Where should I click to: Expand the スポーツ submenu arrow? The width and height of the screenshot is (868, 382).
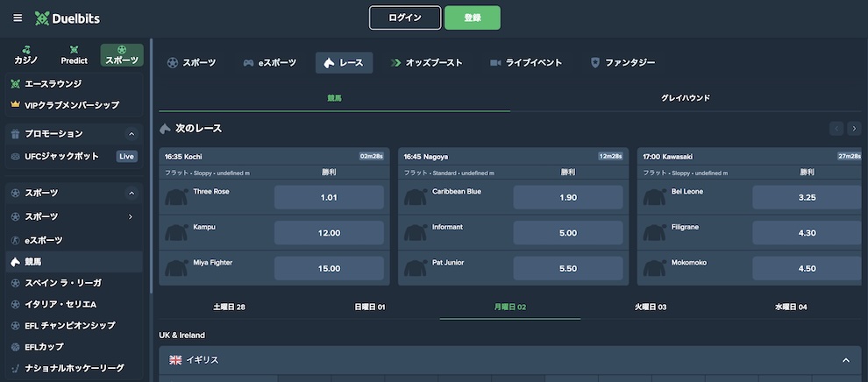131,216
